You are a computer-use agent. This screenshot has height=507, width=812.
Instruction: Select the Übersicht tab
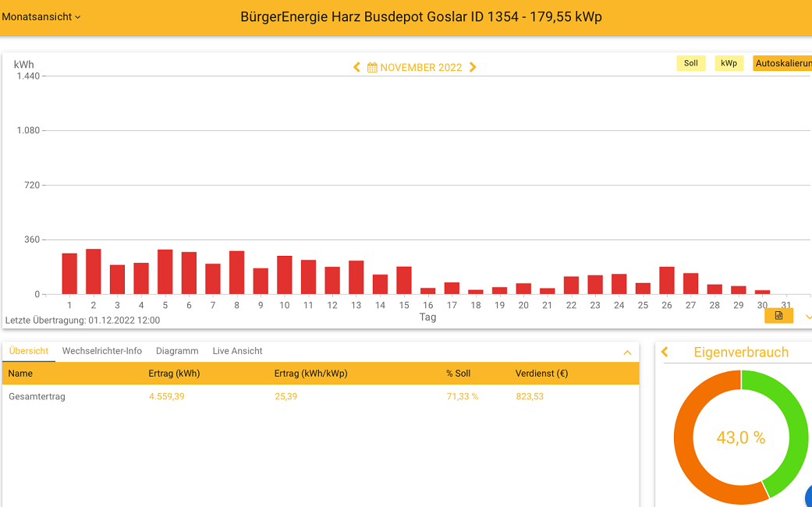click(29, 351)
